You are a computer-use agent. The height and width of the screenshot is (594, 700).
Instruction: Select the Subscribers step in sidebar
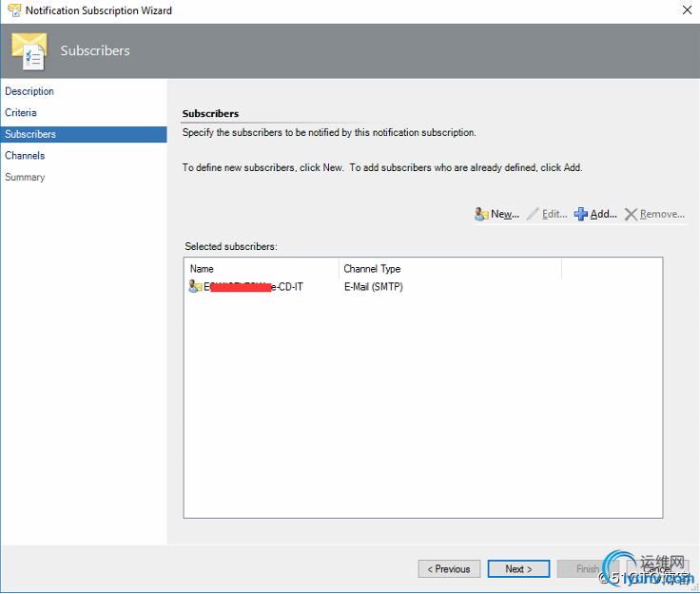84,134
